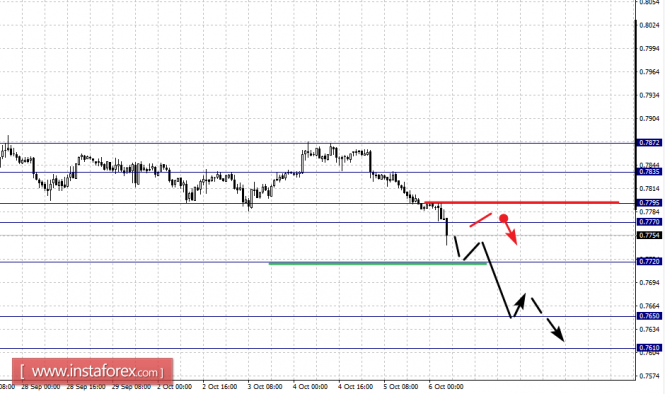Viewport: 665px width, 394px height.
Task: Click the red dot marker
Action: pyautogui.click(x=503, y=218)
